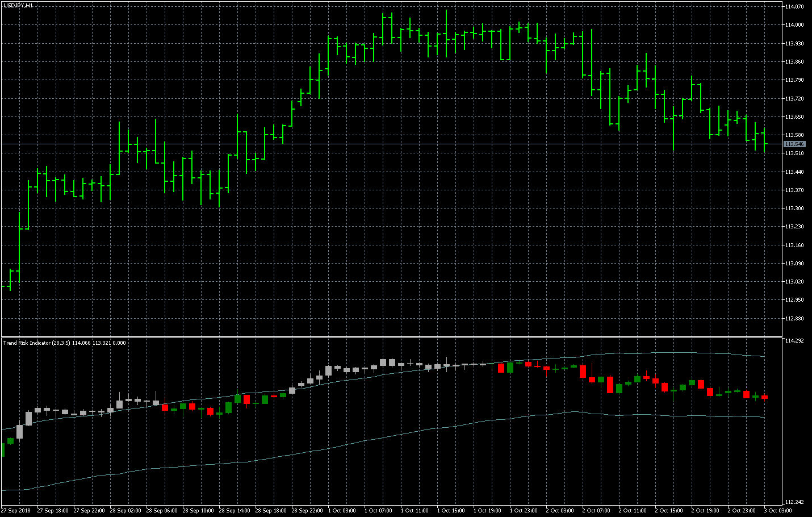Click the 2 Oct 07:00 time label
This screenshot has height=517, width=812.
click(596, 511)
